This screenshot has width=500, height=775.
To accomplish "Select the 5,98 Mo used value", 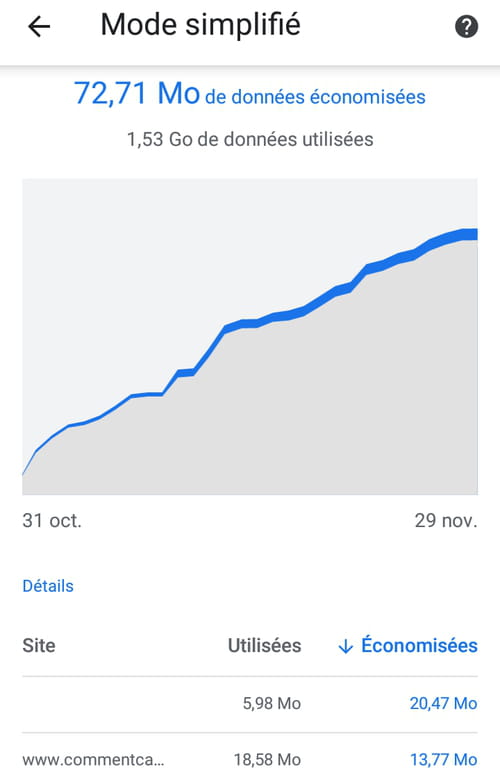I will click(272, 703).
